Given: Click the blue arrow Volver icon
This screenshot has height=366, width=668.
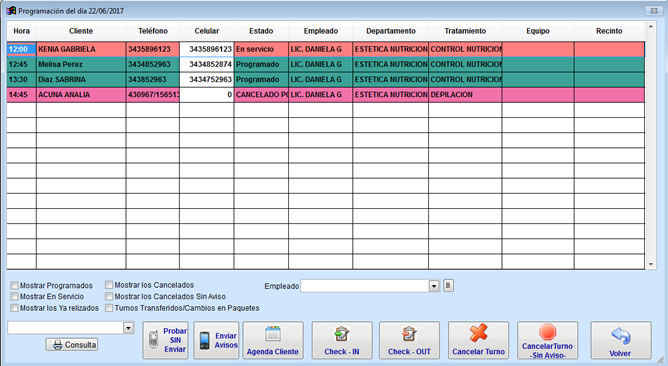Looking at the screenshot, I should 621,337.
